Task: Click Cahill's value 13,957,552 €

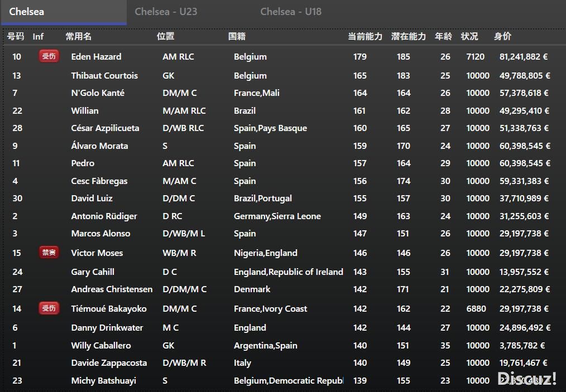Action: [x=524, y=272]
